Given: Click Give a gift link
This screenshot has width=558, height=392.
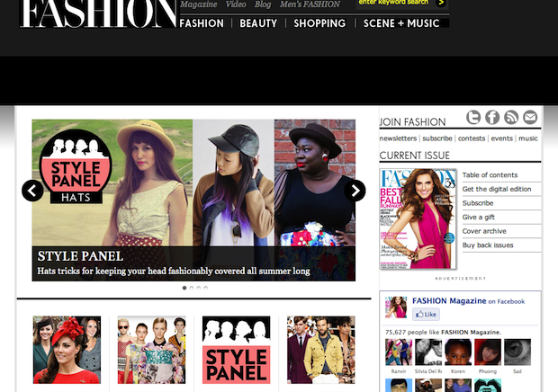Looking at the screenshot, I should tap(478, 218).
